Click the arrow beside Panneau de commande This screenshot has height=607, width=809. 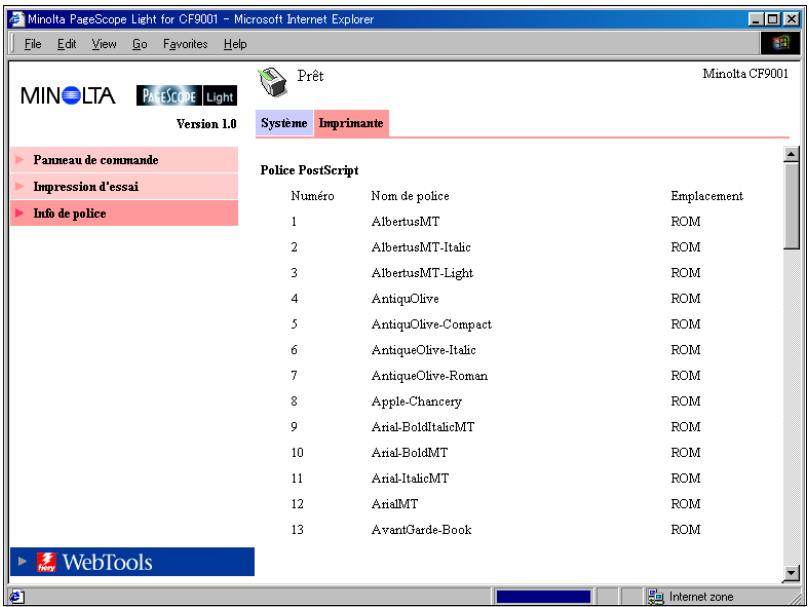tap(20, 159)
